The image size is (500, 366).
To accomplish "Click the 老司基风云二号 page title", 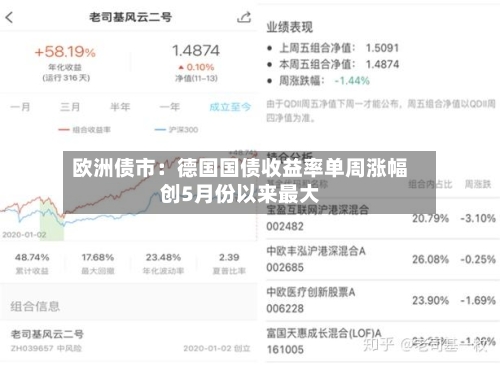I will pos(130,17).
